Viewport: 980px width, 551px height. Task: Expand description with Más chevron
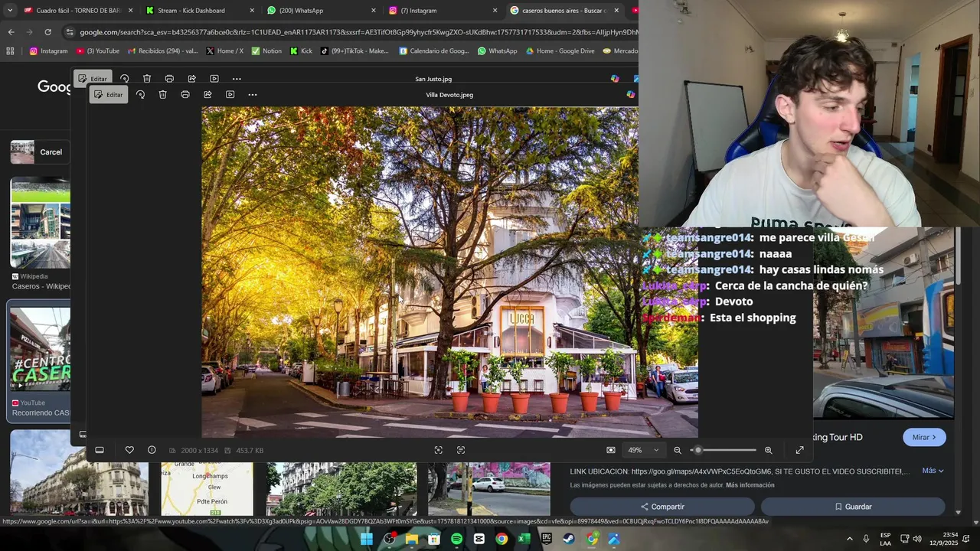(x=933, y=471)
